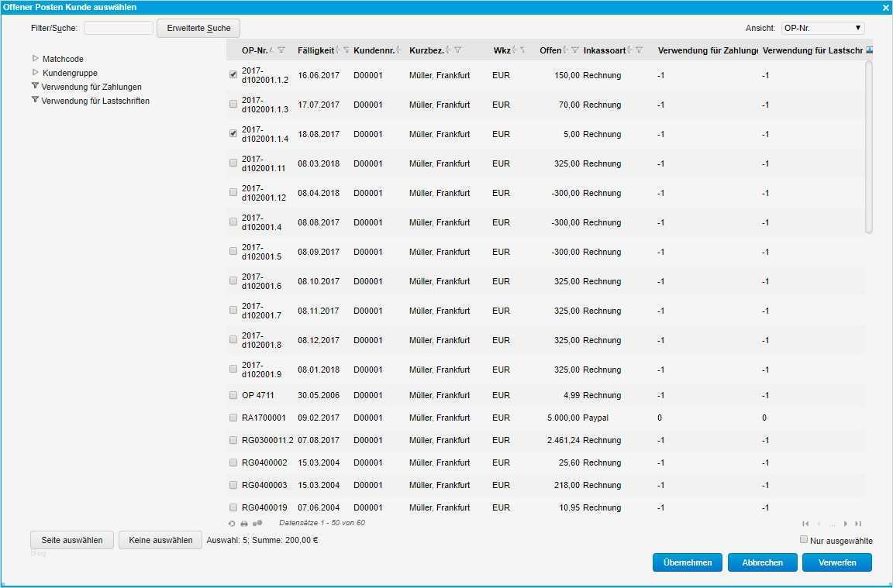Click the 5.000,00 Offen amount cell

point(564,418)
